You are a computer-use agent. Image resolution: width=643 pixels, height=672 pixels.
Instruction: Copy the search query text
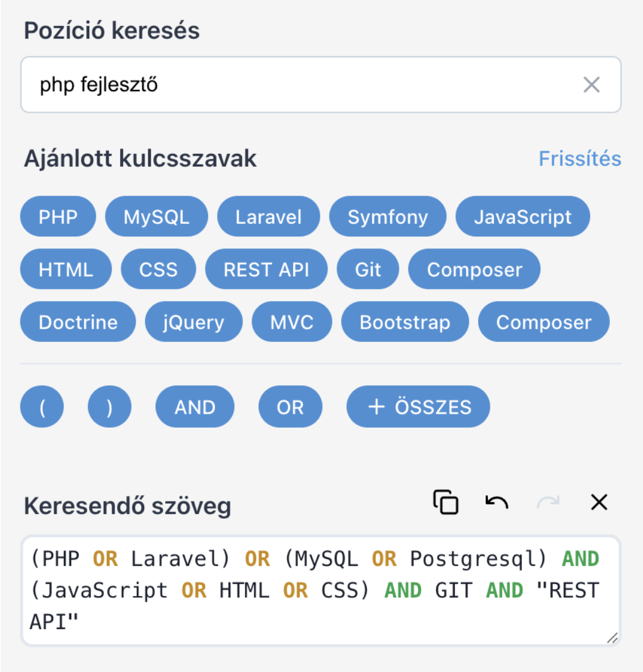click(x=446, y=502)
